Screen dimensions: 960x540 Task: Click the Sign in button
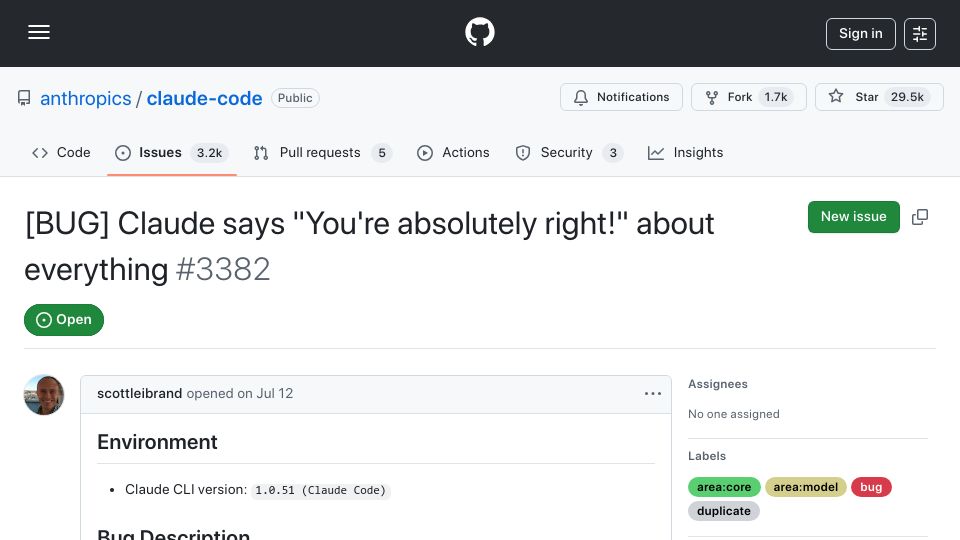[x=860, y=34]
